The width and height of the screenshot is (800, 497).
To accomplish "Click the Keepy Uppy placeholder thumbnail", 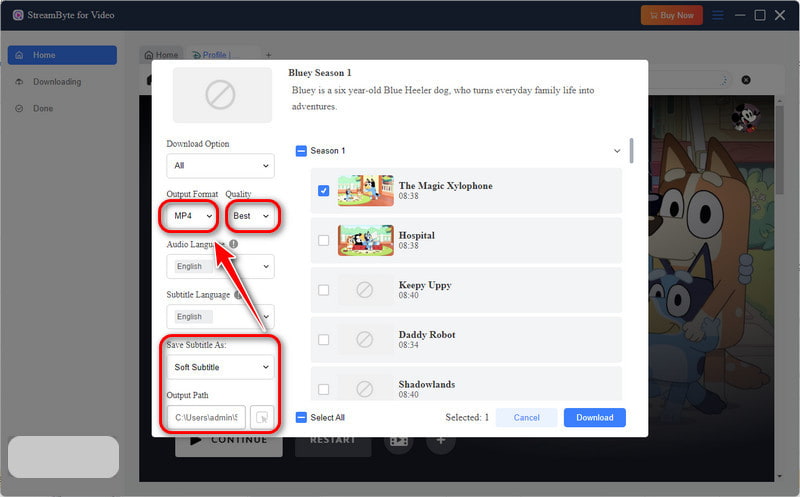I will tap(364, 290).
